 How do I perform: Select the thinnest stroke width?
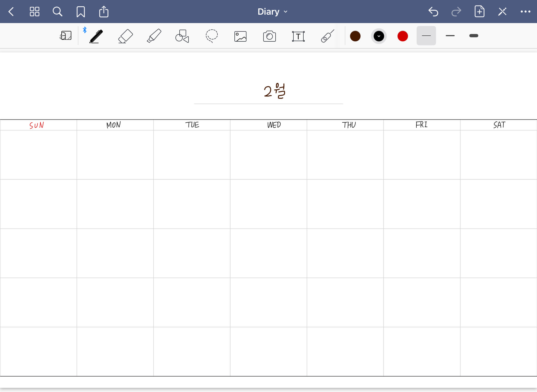(426, 36)
